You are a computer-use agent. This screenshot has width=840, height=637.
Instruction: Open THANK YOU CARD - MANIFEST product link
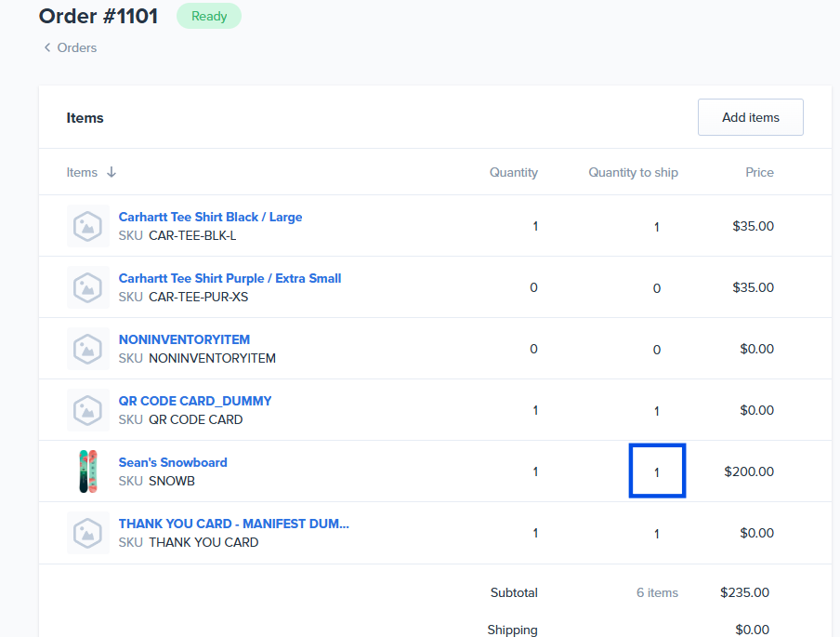[x=233, y=524]
